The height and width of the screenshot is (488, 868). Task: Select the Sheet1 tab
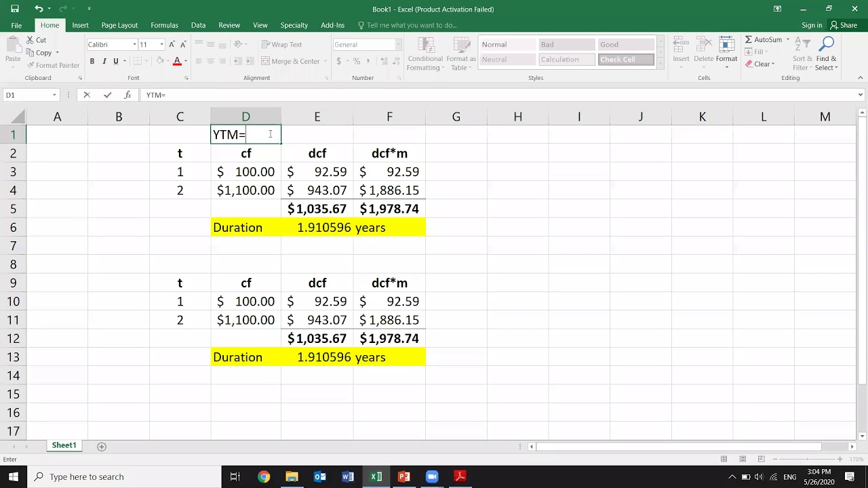tap(64, 445)
